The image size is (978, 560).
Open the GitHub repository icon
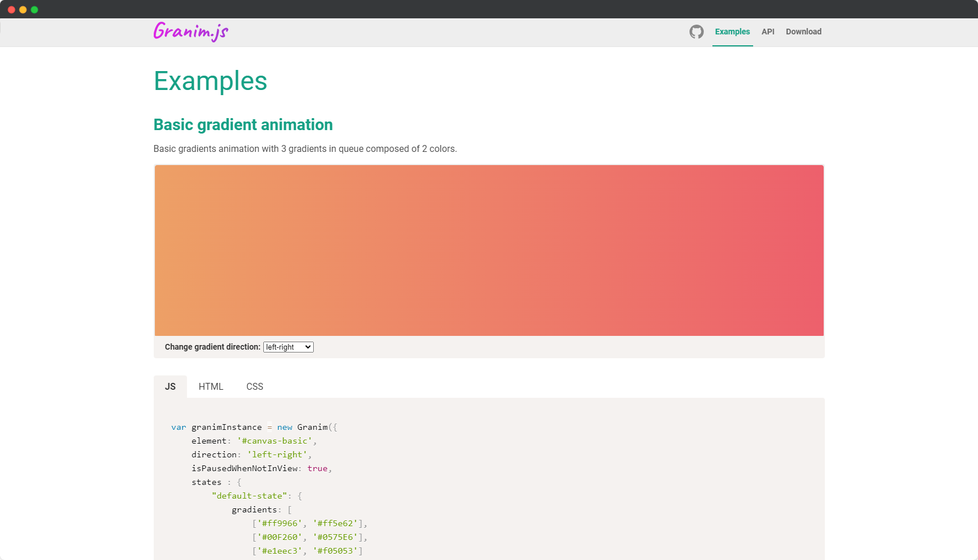coord(696,32)
